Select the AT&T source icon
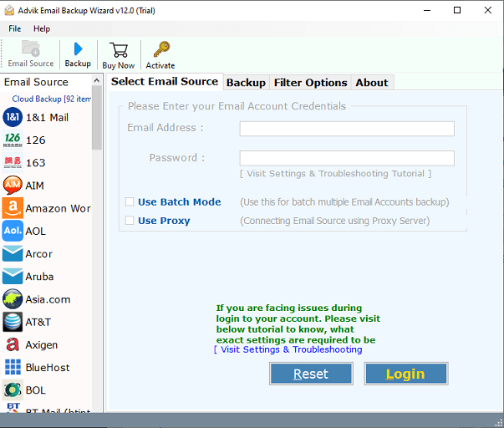 point(13,322)
